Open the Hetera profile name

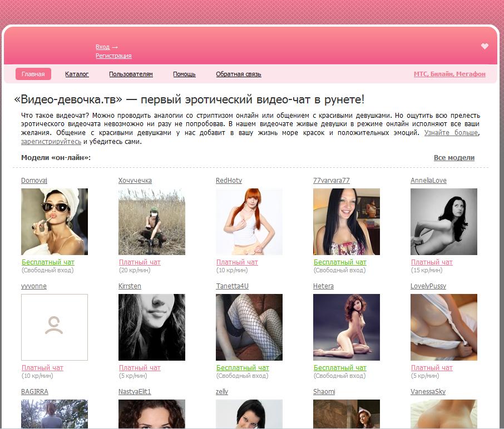tap(323, 286)
